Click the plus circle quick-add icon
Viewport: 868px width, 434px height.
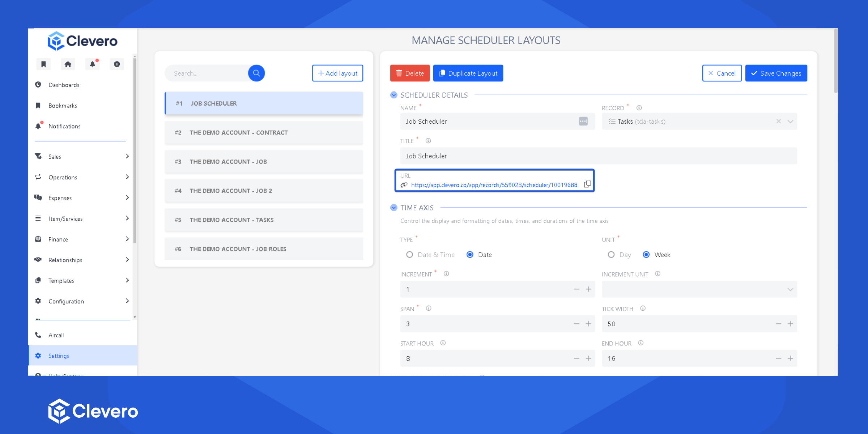[x=117, y=64]
